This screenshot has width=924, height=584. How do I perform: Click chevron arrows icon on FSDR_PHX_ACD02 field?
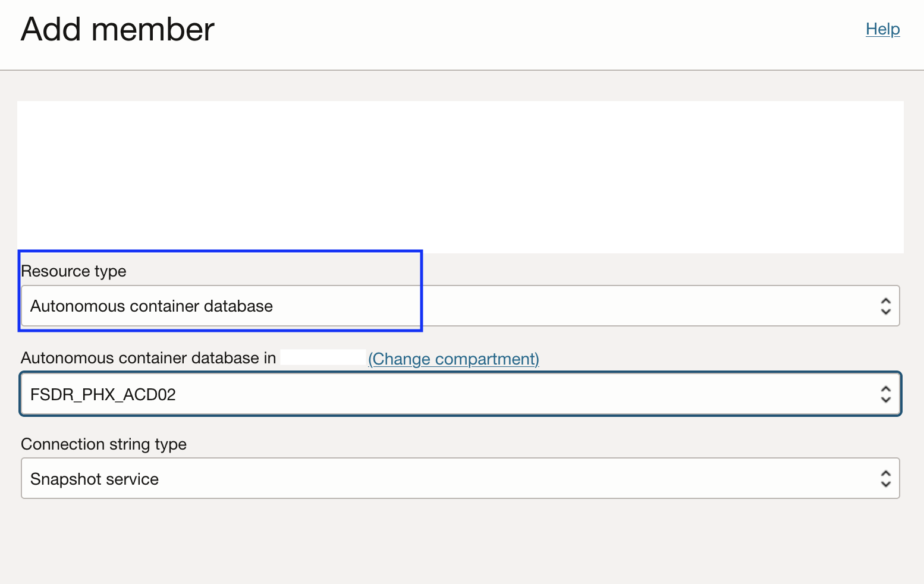pos(885,394)
